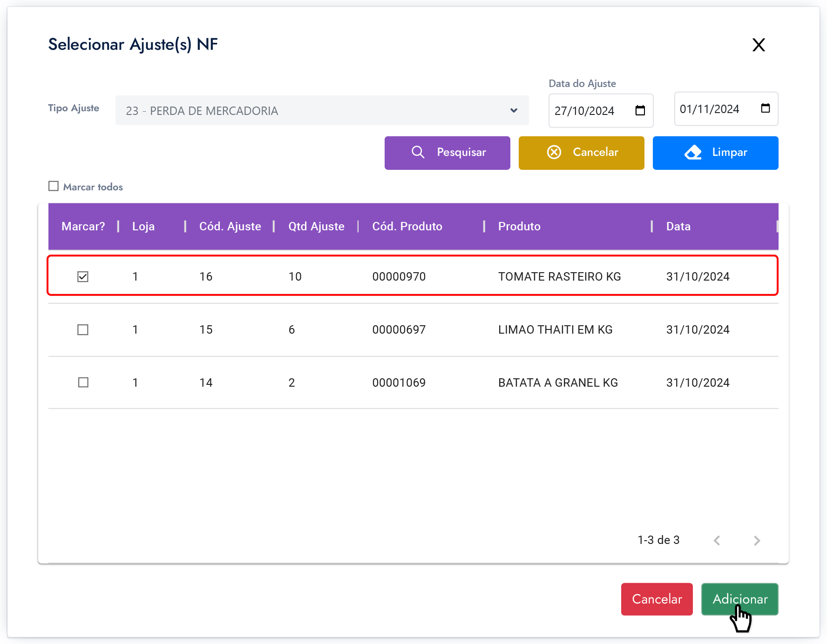Check the LIMAO THAITI EM KG row checkbox

tap(83, 329)
